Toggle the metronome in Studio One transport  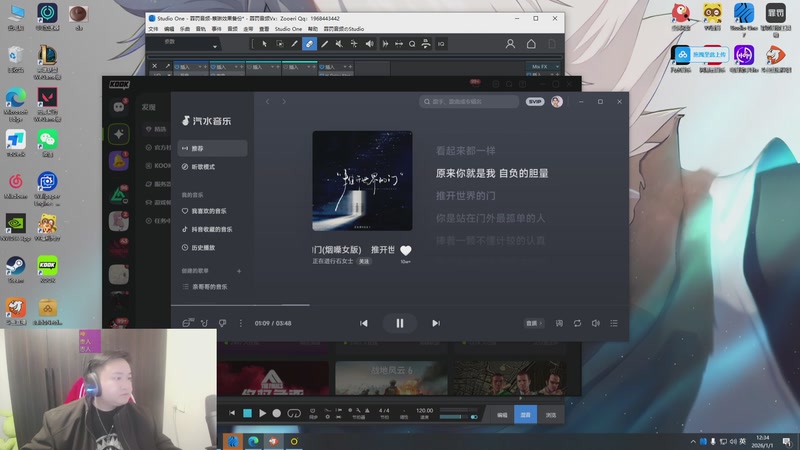coord(367,410)
